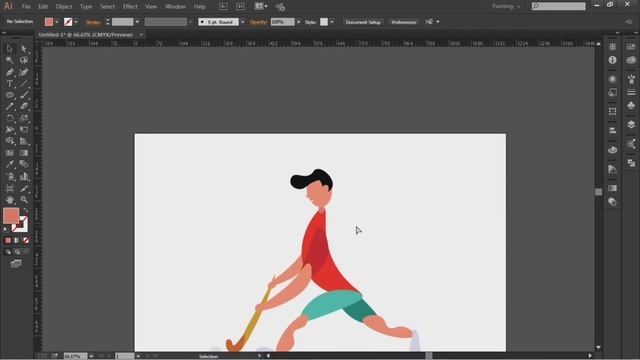Select the Eyedropper tool
Viewport: 640px width, 360px height.
coord(10,164)
